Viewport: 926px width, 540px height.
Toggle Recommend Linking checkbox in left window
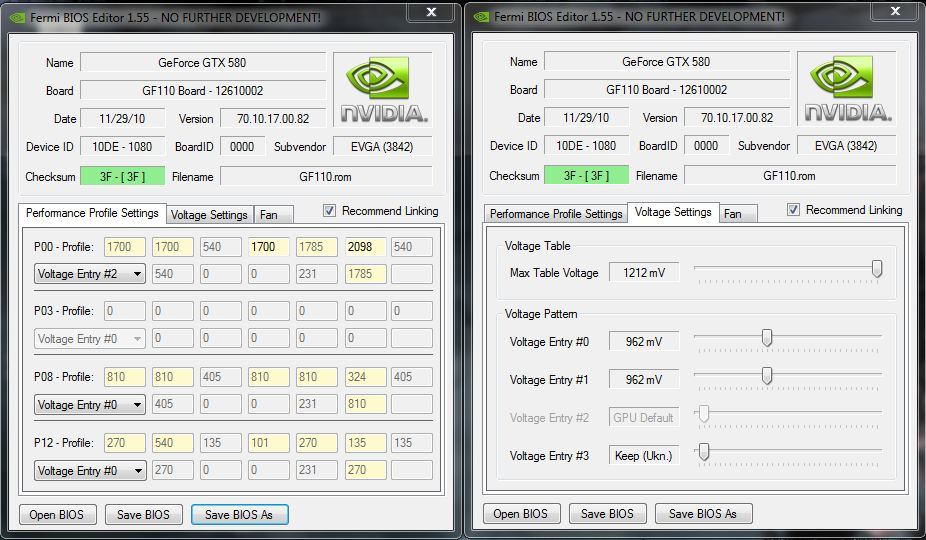point(330,211)
